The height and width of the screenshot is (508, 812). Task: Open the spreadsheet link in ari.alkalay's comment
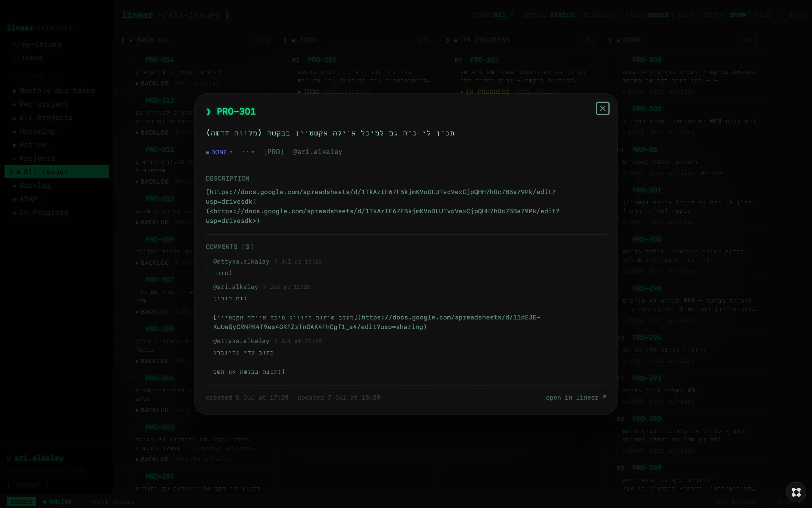tap(376, 322)
